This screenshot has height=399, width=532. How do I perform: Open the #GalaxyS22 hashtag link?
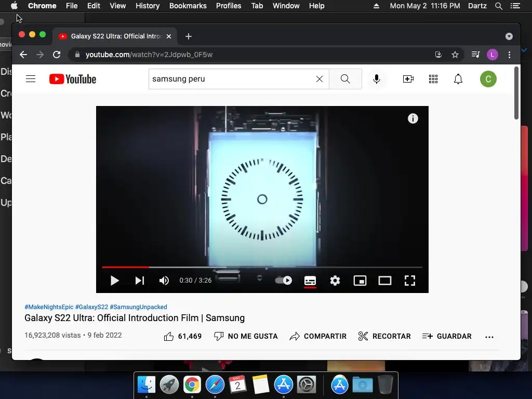point(91,307)
